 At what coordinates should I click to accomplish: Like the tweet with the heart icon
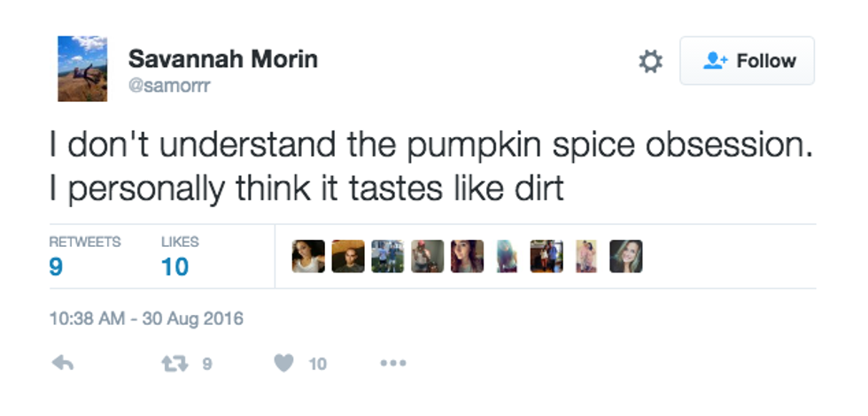[283, 363]
